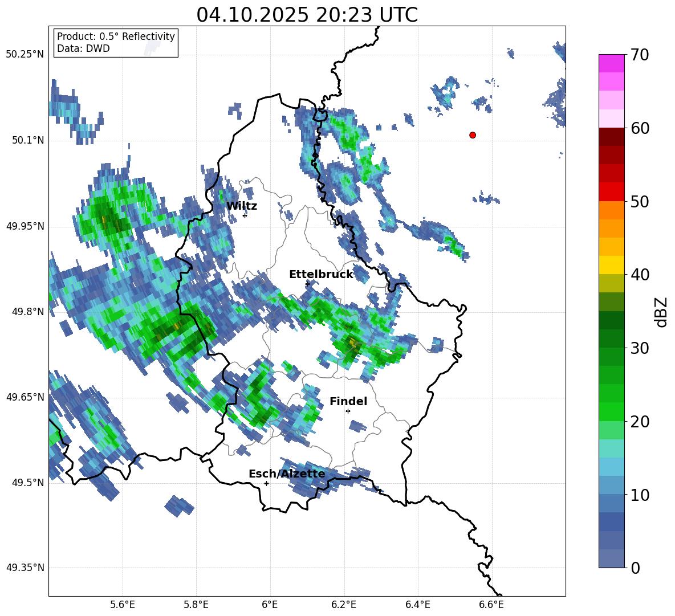This screenshot has width=675, height=616.
Task: Click the colorbar value 0
Action: point(635,568)
